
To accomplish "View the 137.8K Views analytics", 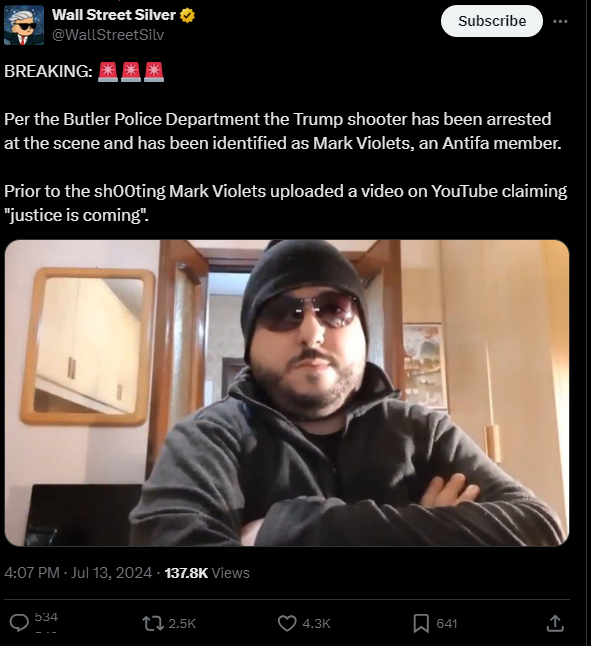I will tap(207, 573).
